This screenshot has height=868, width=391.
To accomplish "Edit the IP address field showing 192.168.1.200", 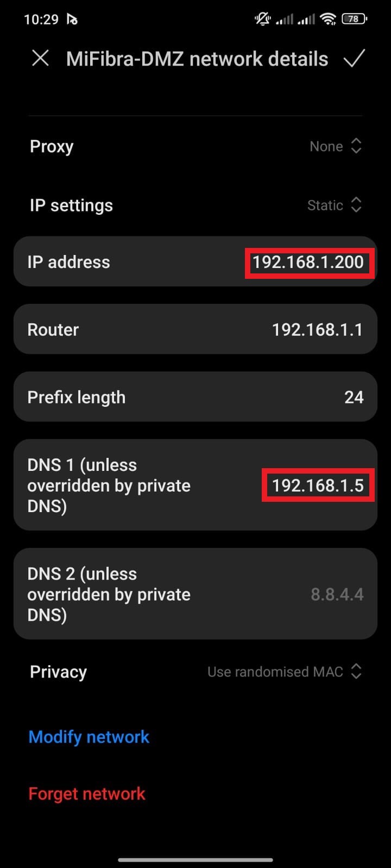I will pyautogui.click(x=308, y=262).
